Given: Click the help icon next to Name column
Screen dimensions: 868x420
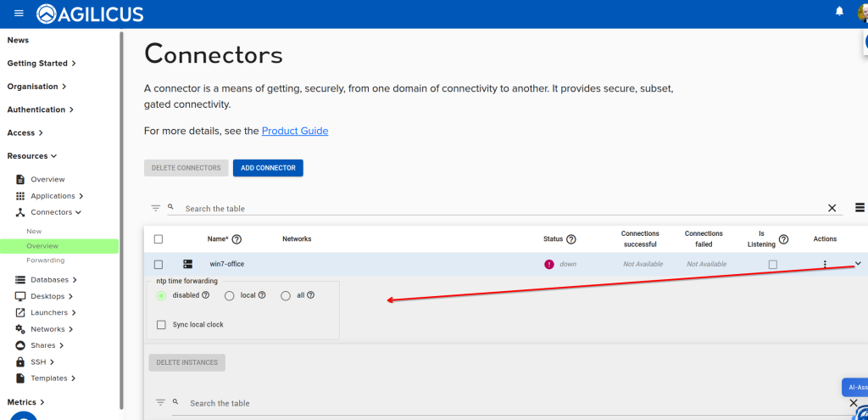Looking at the screenshot, I should (x=236, y=239).
